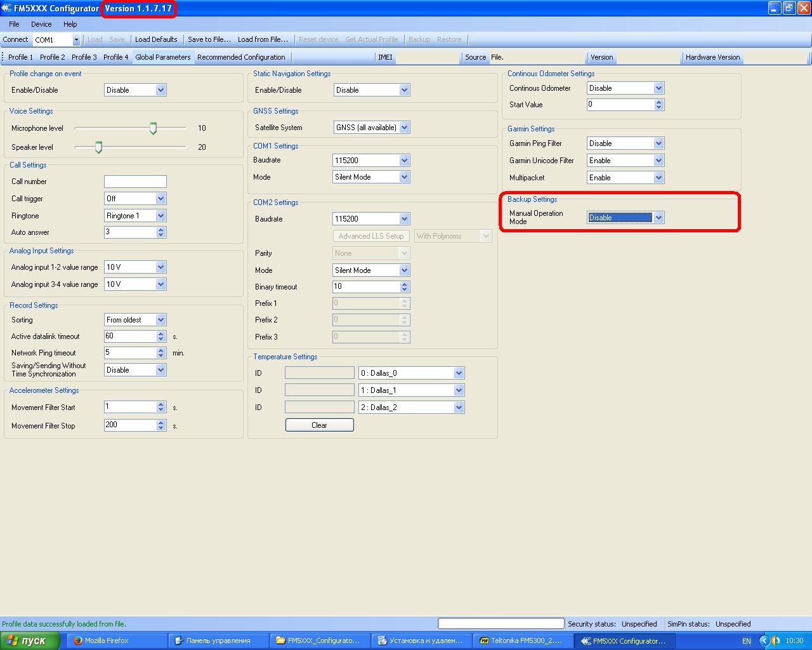Click the Clear button in Temperature Settings

tap(319, 425)
